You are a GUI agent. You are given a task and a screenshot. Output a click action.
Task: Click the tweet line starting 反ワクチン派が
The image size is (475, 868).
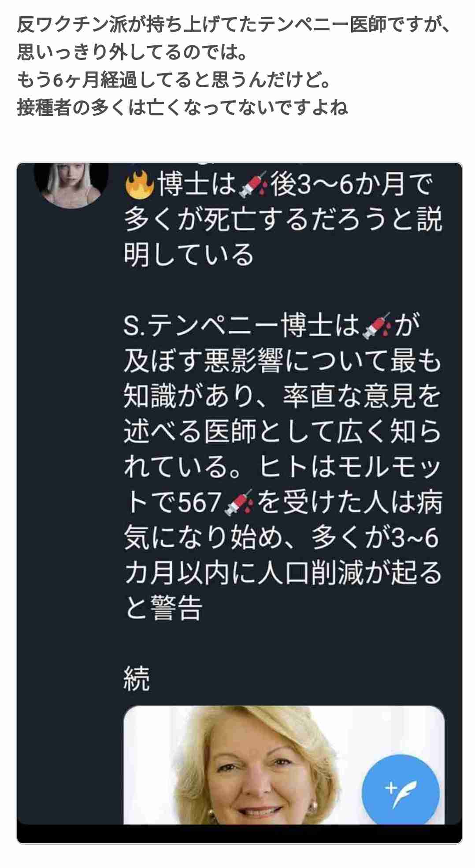pyautogui.click(x=234, y=25)
